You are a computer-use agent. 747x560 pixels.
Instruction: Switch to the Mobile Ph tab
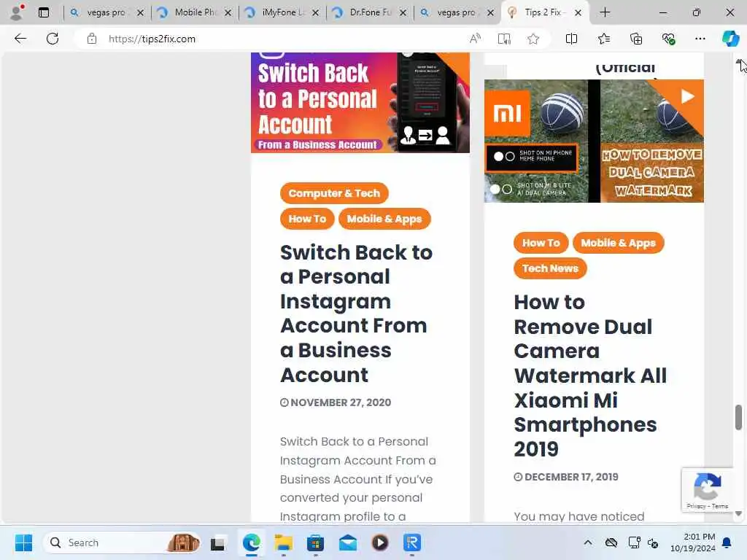(x=194, y=12)
